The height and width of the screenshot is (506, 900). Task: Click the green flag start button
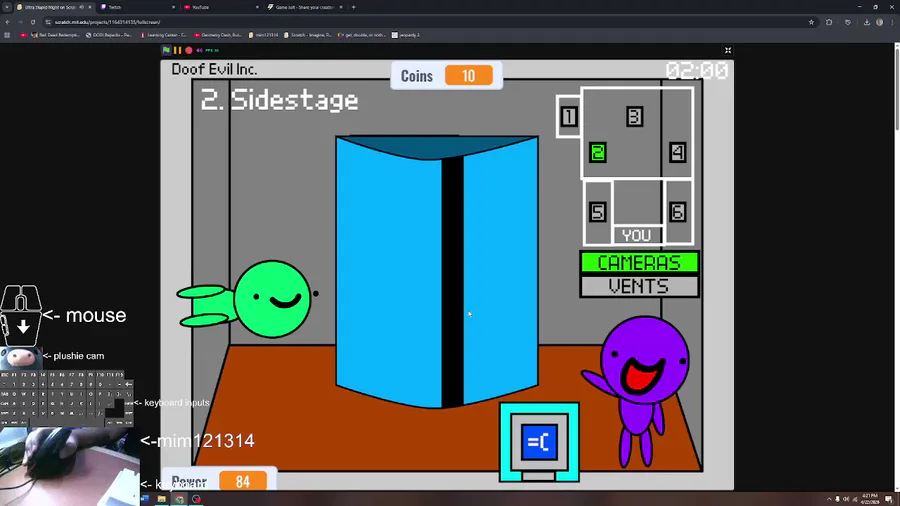pyautogui.click(x=166, y=50)
